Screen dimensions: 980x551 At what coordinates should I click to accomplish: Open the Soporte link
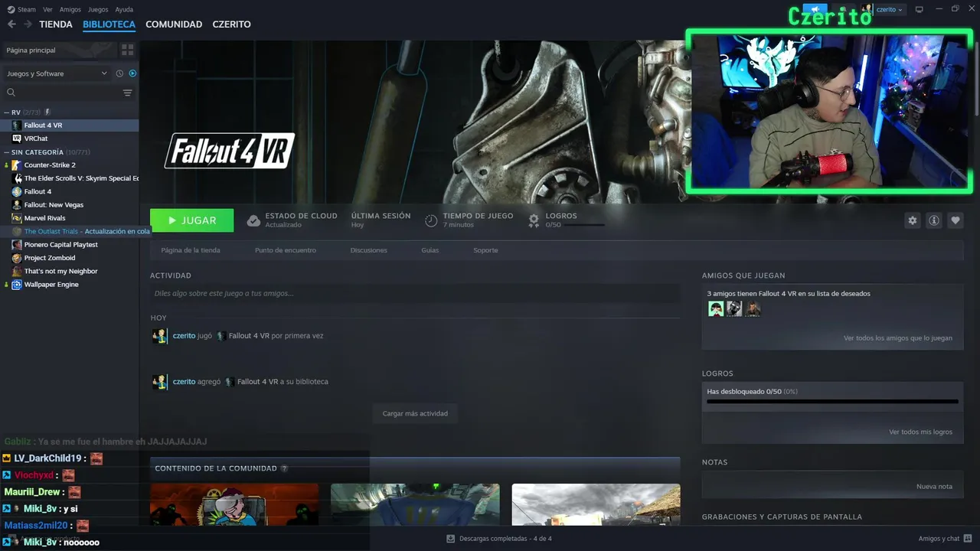click(485, 250)
